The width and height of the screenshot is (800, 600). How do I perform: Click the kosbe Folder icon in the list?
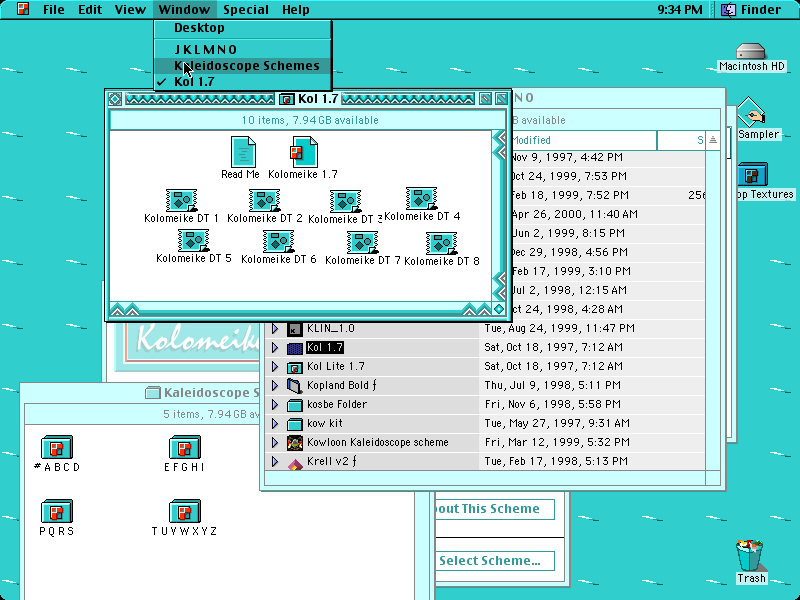294,405
